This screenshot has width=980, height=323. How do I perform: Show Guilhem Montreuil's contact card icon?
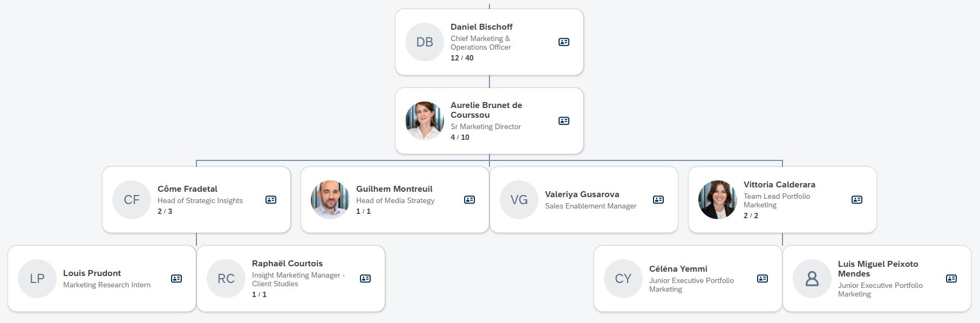[x=469, y=200]
